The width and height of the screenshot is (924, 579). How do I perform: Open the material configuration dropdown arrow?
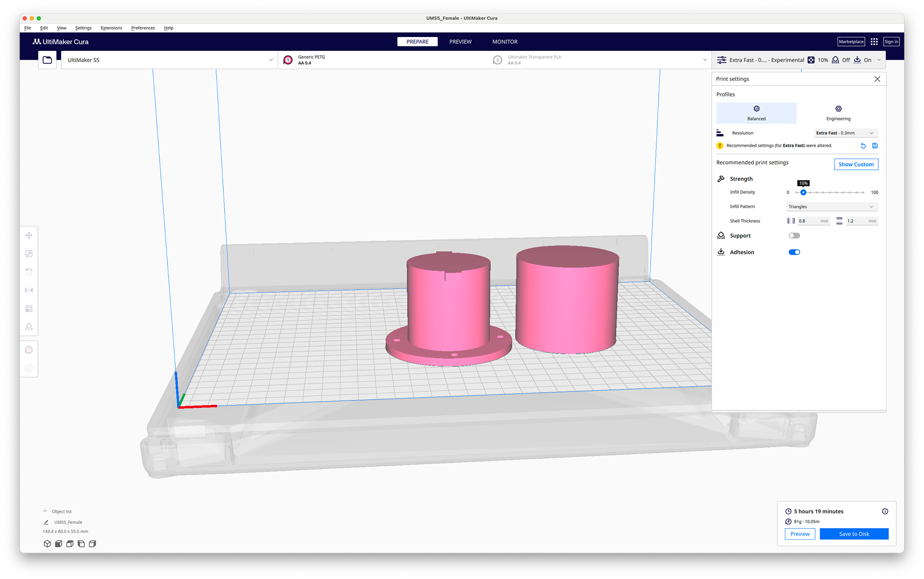tap(705, 60)
